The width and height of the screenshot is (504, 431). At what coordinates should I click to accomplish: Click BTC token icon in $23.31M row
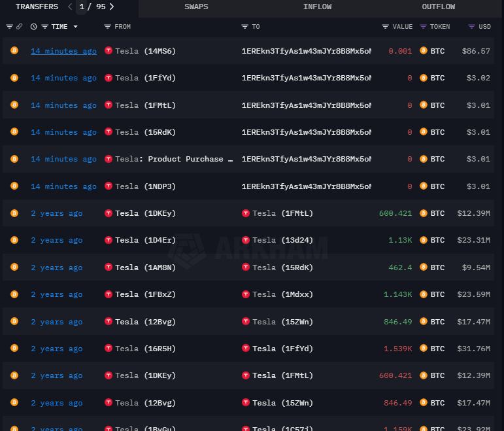[x=424, y=240]
